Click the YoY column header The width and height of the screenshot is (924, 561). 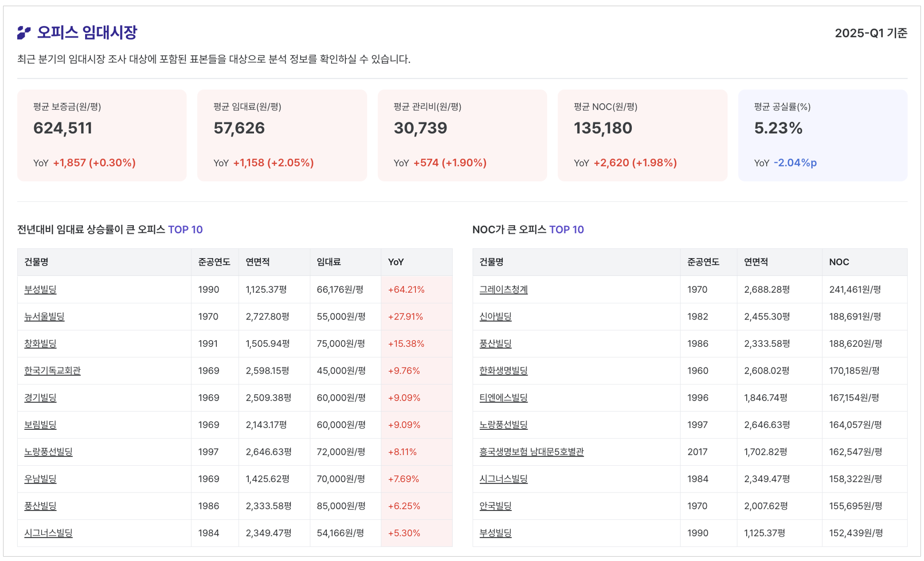(x=396, y=262)
